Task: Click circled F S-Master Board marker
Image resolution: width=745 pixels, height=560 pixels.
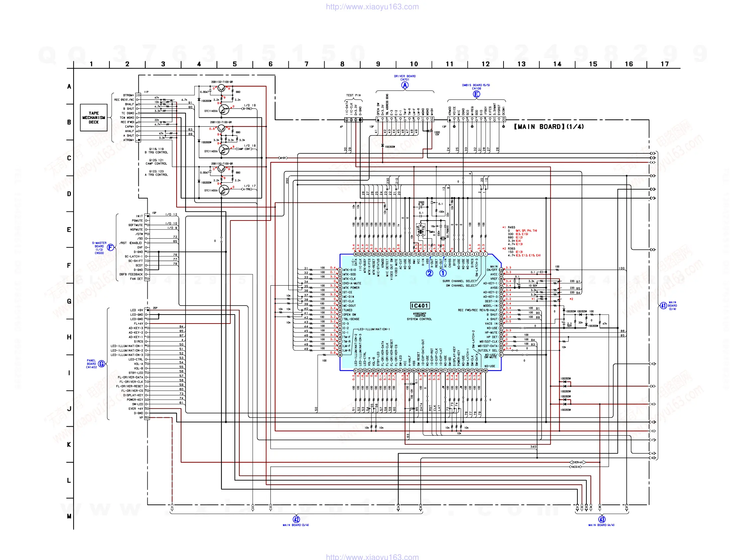Action: pyautogui.click(x=110, y=247)
